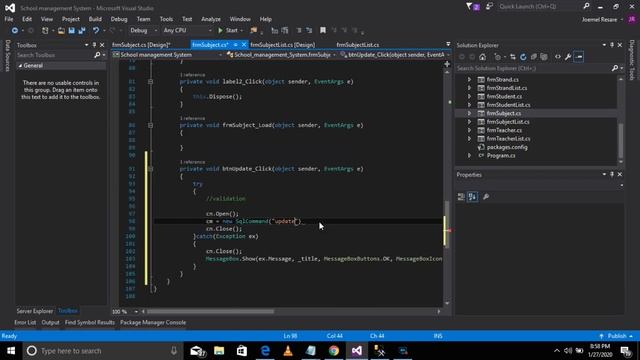640x360 pixels.
Task: Open the Analyze menu
Action: click(x=211, y=19)
